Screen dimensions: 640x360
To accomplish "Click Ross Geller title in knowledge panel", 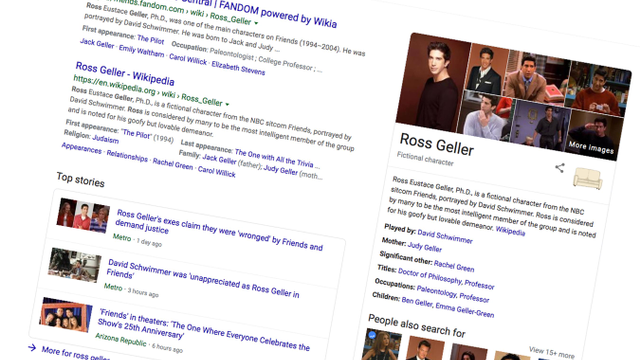I will click(437, 144).
